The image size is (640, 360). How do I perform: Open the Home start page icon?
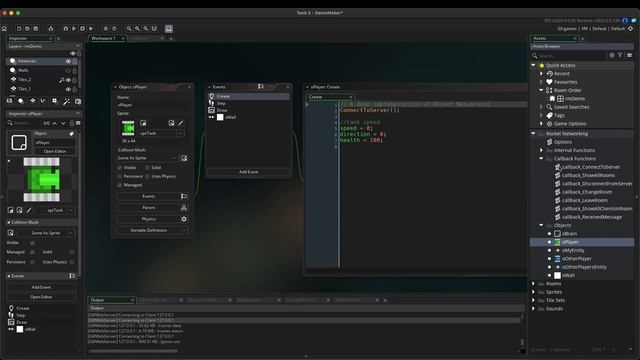click(x=4, y=29)
